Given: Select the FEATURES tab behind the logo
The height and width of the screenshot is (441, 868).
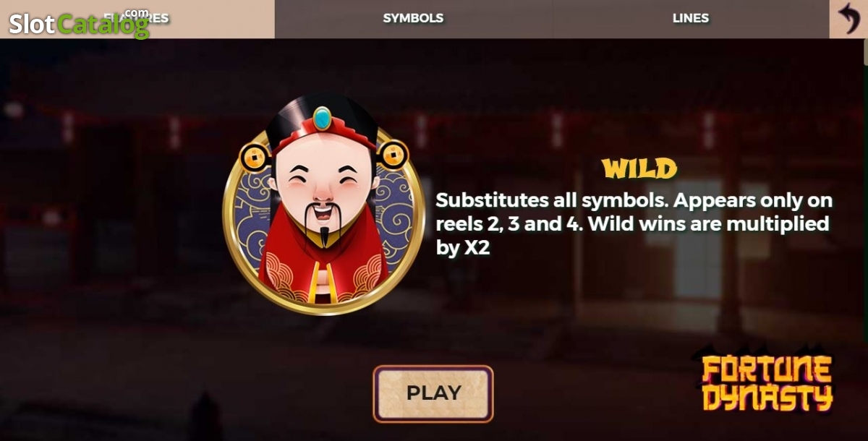Looking at the screenshot, I should (x=137, y=19).
